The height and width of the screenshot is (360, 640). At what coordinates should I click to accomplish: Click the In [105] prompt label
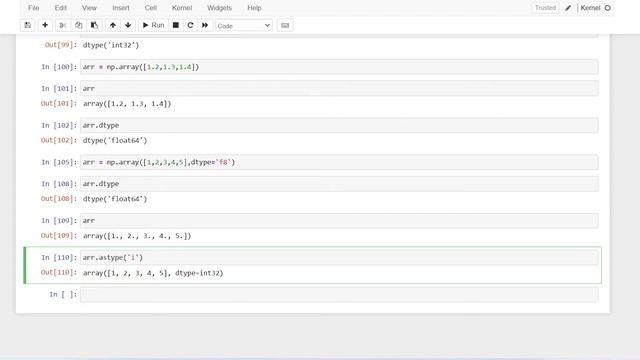(59, 162)
